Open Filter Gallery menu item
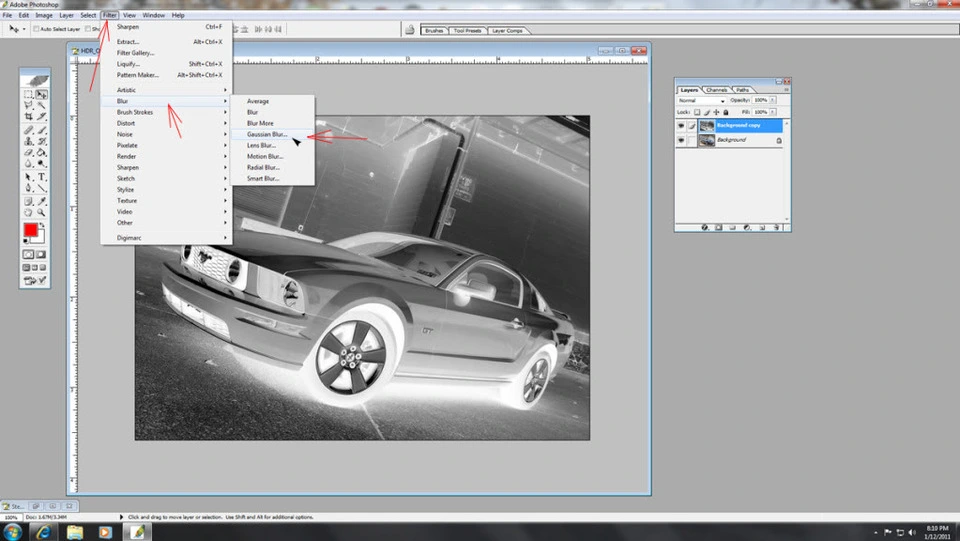 167,53
